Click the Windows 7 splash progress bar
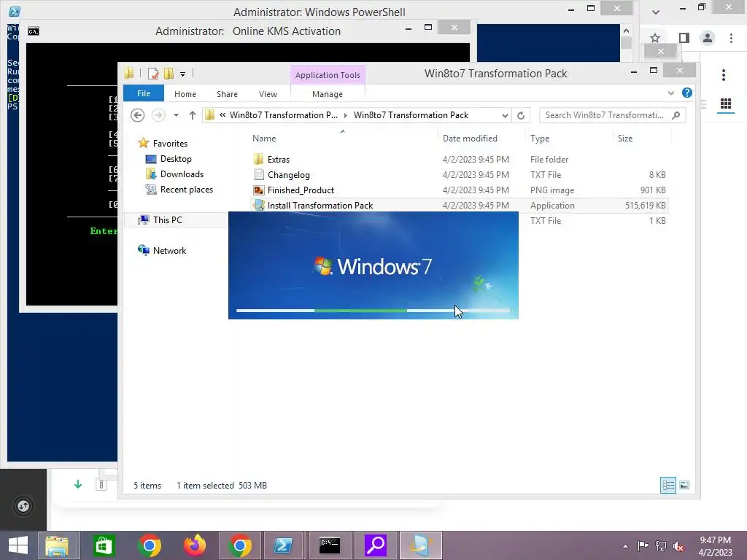 coord(373,311)
